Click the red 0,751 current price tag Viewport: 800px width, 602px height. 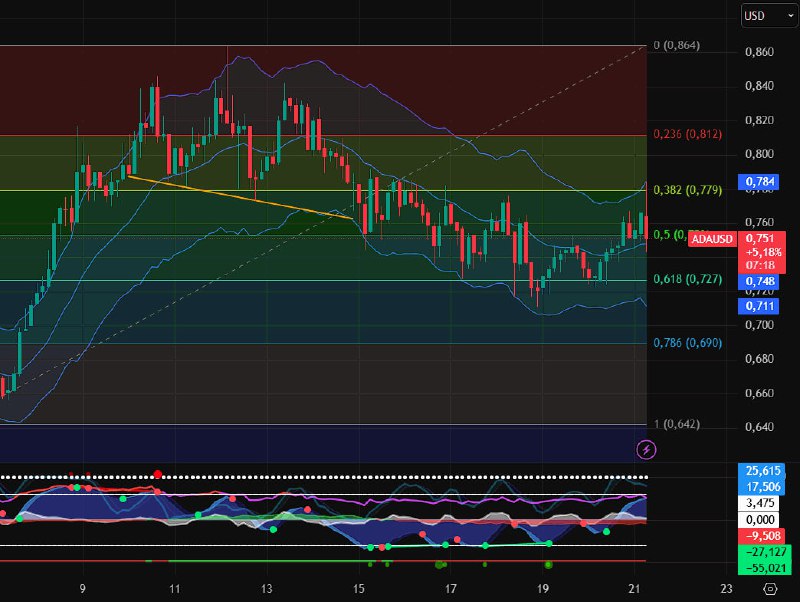[760, 238]
